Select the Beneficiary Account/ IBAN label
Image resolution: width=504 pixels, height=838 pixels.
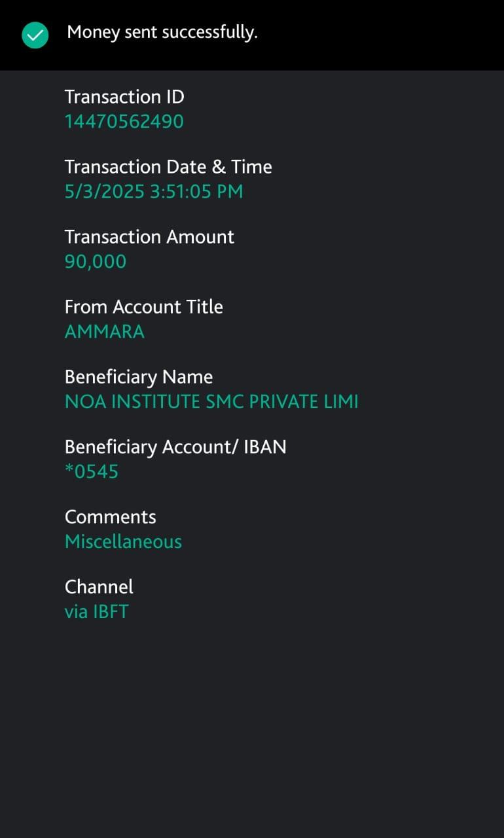[175, 447]
